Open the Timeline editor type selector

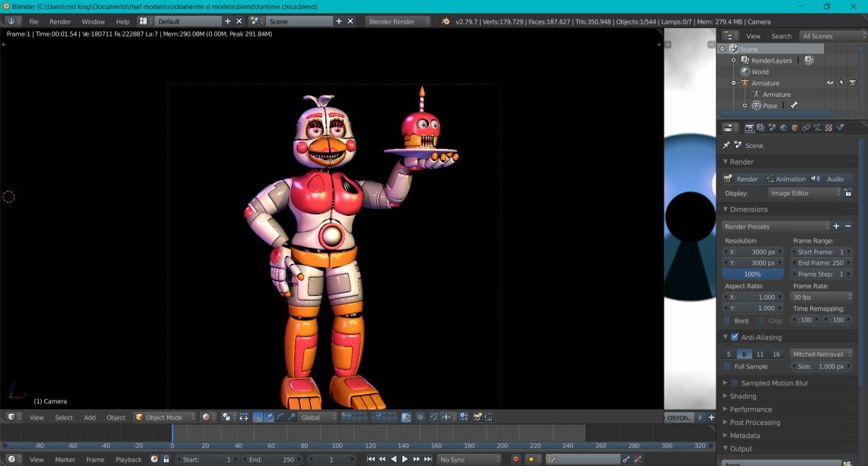tap(13, 459)
